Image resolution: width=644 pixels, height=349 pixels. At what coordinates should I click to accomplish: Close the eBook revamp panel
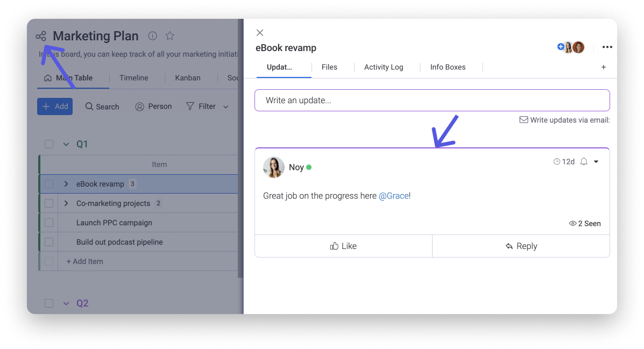pyautogui.click(x=260, y=32)
